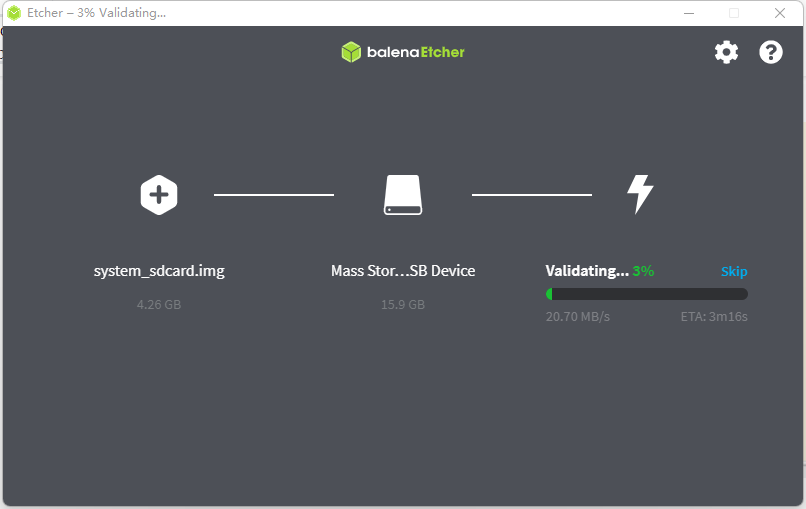Click the plus hexagon image source icon
Screen dimensions: 806x509
159,195
